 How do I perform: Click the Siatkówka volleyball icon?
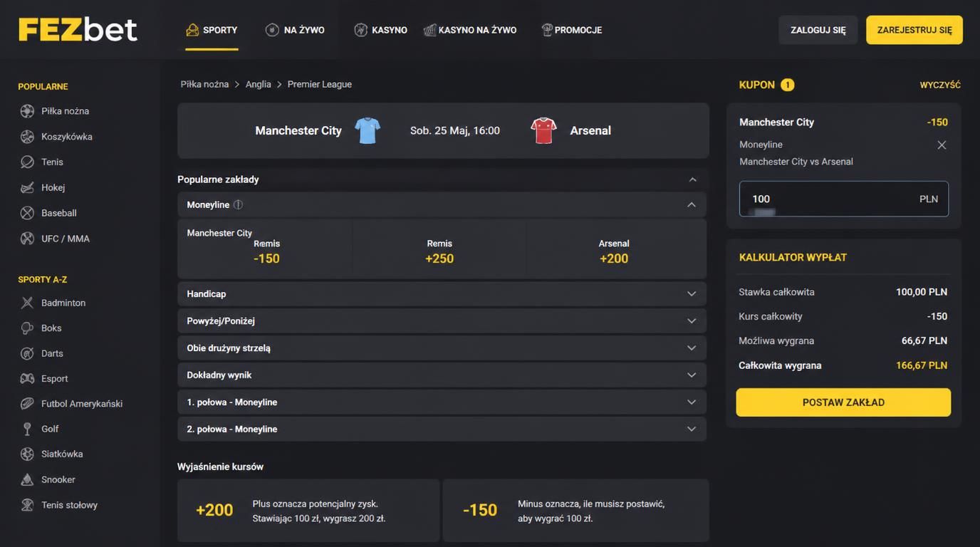click(x=27, y=454)
